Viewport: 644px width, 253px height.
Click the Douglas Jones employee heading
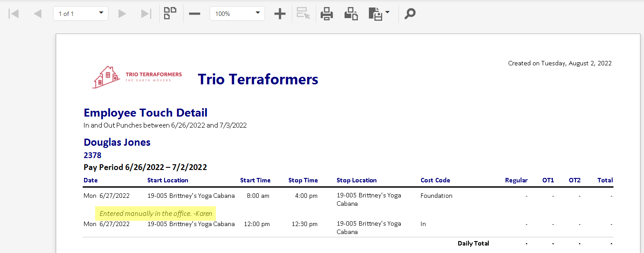117,142
